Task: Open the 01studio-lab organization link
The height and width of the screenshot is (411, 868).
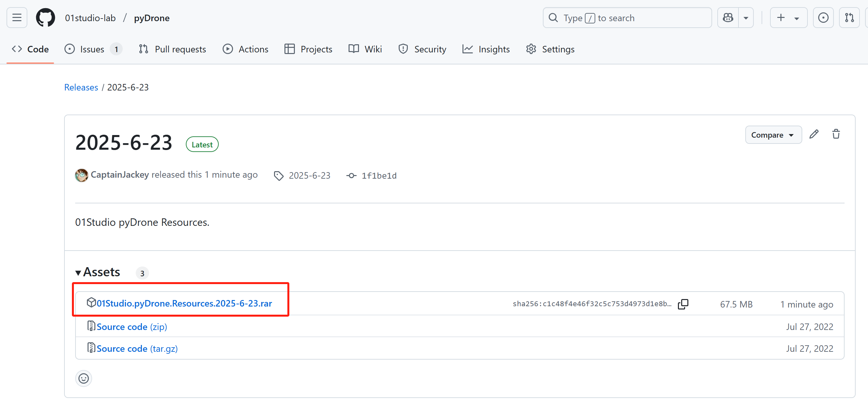Action: 90,18
